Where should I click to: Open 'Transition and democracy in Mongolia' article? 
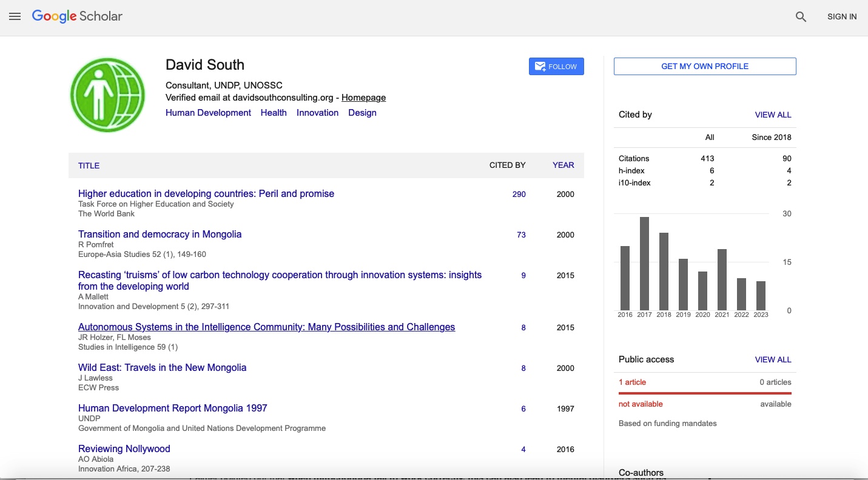click(x=160, y=235)
